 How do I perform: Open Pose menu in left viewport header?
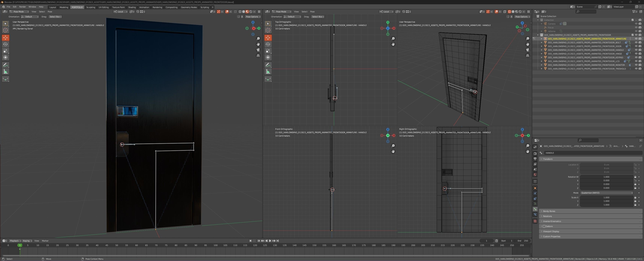tap(50, 11)
